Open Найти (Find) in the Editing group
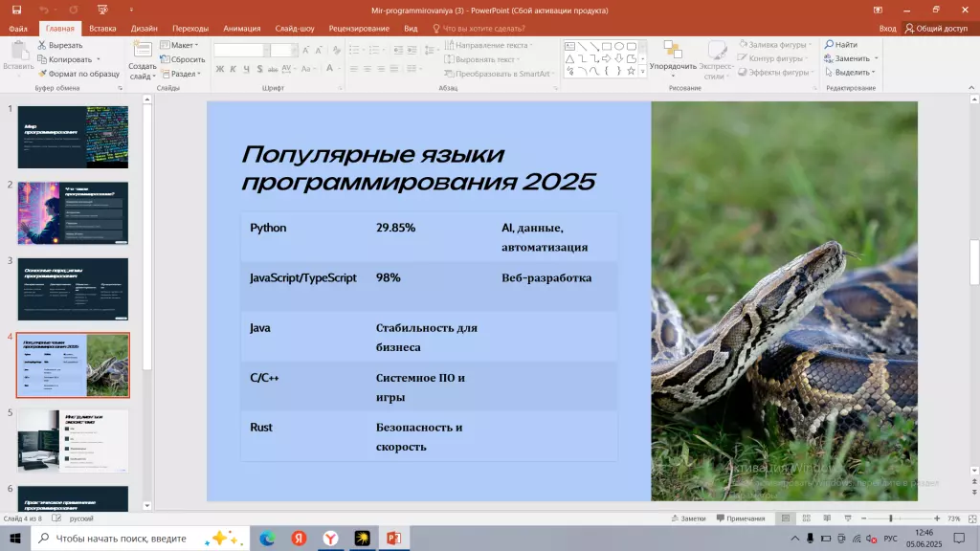Screen dimensions: 980x551 [841, 43]
